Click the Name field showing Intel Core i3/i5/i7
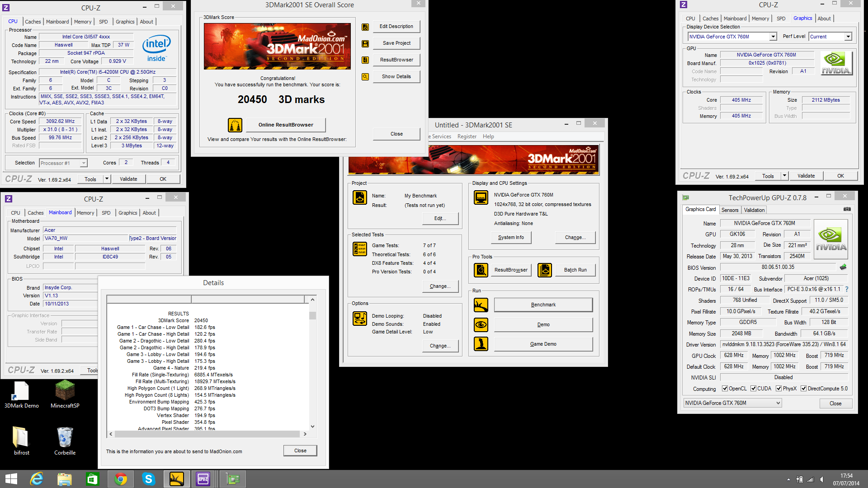 [86, 37]
